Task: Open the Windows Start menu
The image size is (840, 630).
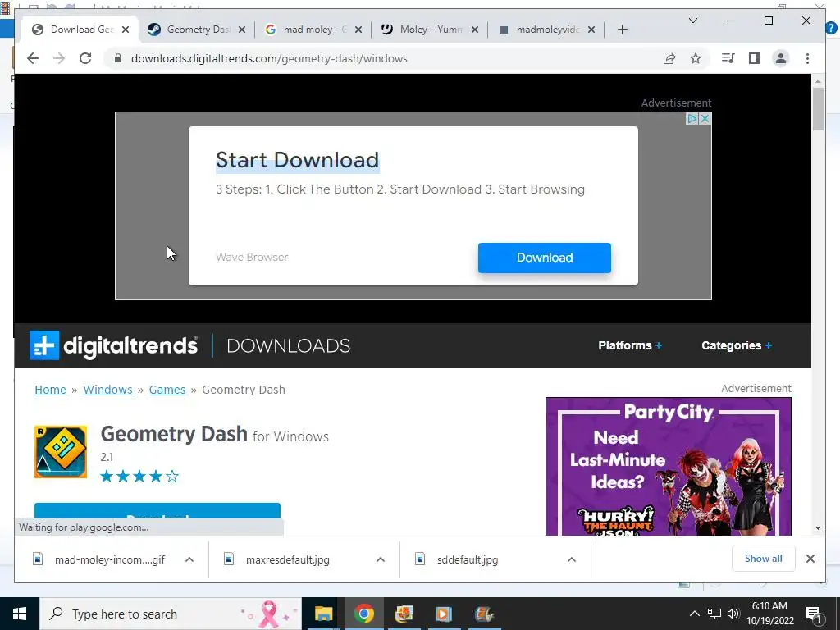Action: tap(20, 614)
